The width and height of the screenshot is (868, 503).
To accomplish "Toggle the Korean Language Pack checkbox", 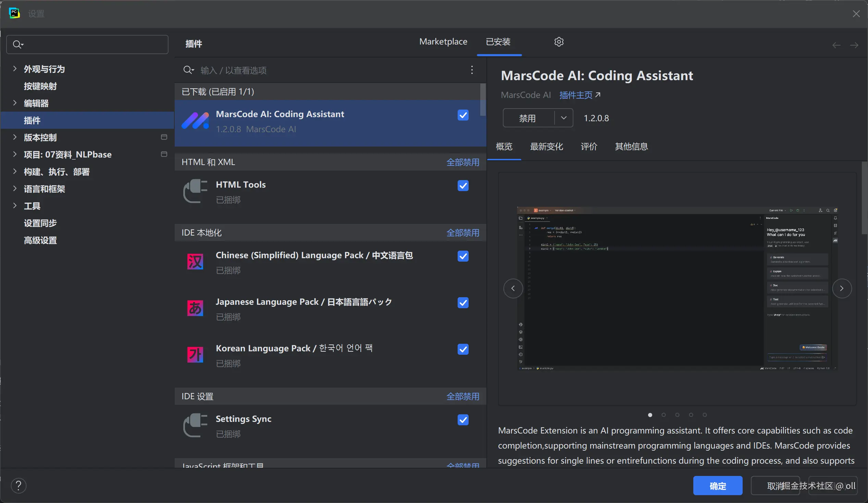I will tap(463, 349).
